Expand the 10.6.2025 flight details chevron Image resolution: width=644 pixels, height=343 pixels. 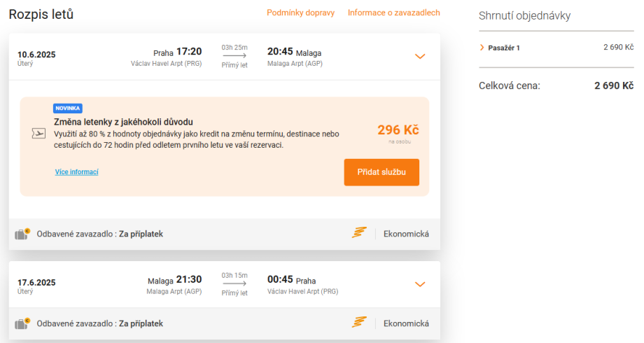tap(420, 56)
